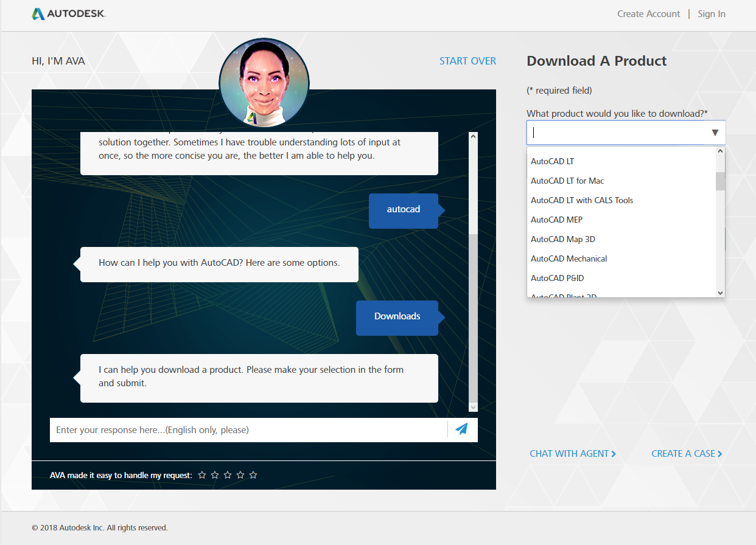The width and height of the screenshot is (756, 545).
Task: Collapse product dropdown using the arrow
Action: (715, 133)
